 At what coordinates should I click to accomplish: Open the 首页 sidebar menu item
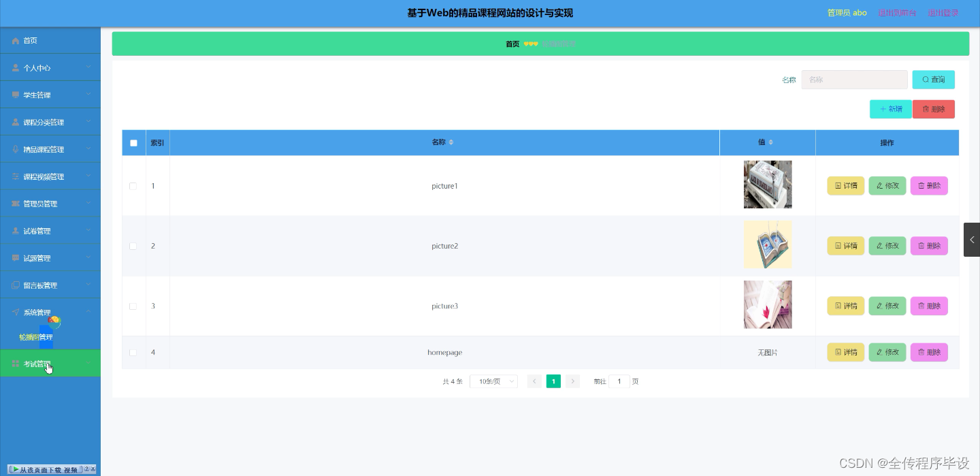pos(50,41)
